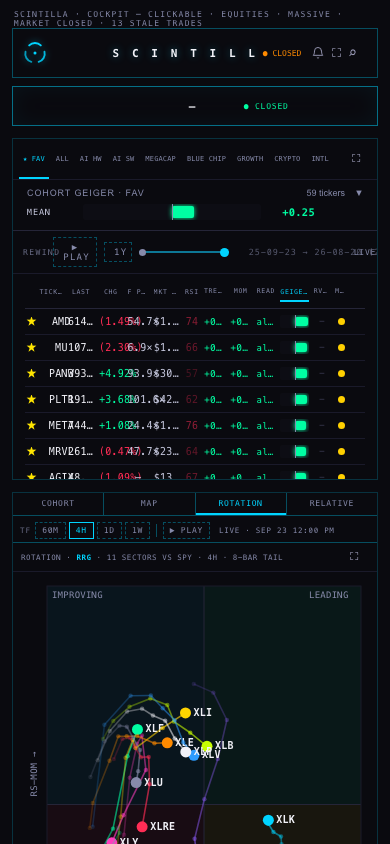Click the Geiger bar on META row
390x844 pixels.
click(294, 425)
